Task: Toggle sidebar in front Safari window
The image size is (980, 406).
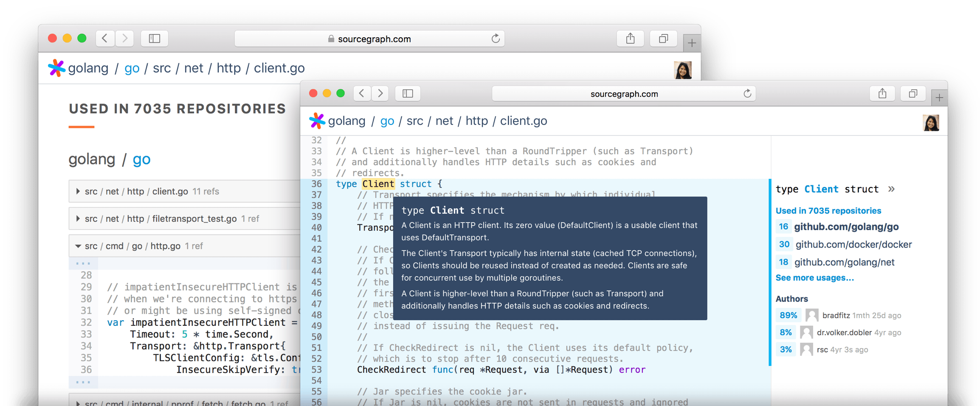Action: coord(408,93)
